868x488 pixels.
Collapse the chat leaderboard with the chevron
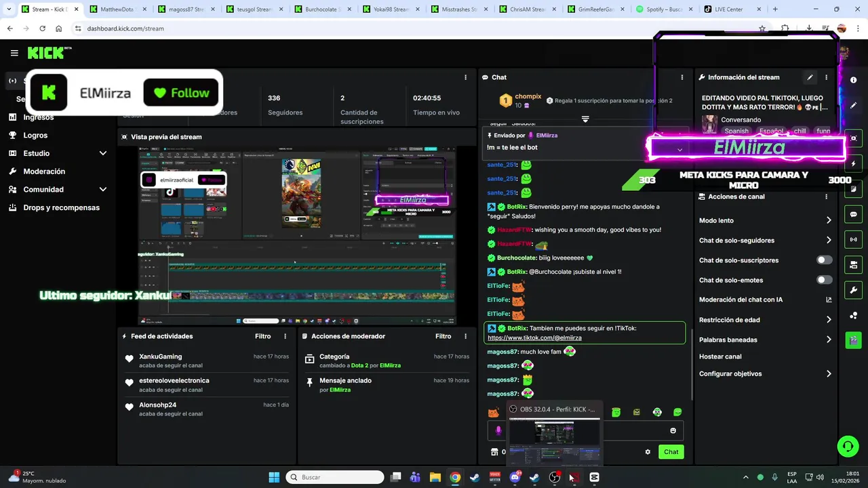585,119
